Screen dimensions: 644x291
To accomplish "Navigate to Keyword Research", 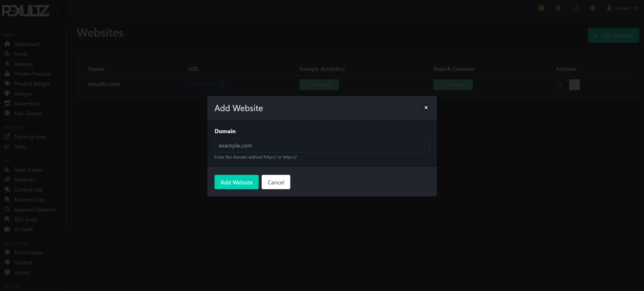I will [35, 209].
